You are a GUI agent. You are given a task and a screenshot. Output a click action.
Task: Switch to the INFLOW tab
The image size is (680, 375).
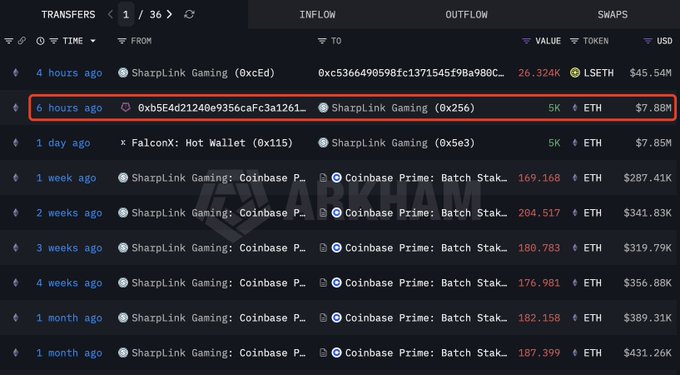(x=317, y=14)
